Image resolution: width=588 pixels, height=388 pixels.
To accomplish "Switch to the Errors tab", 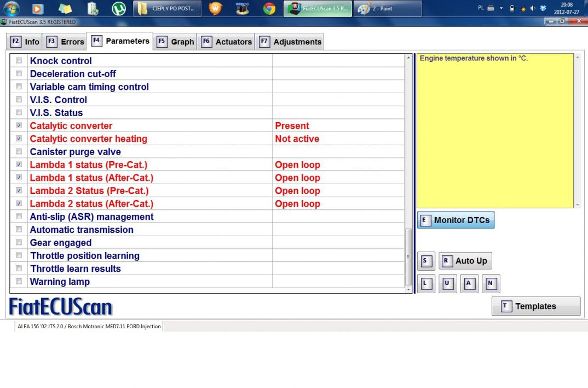I will [65, 42].
